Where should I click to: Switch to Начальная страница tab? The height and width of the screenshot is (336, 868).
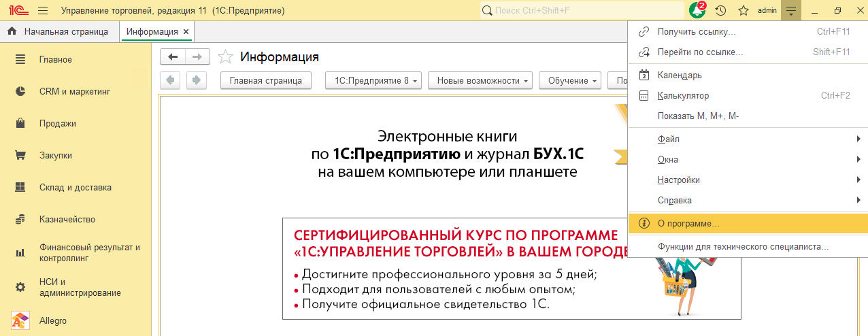(59, 31)
